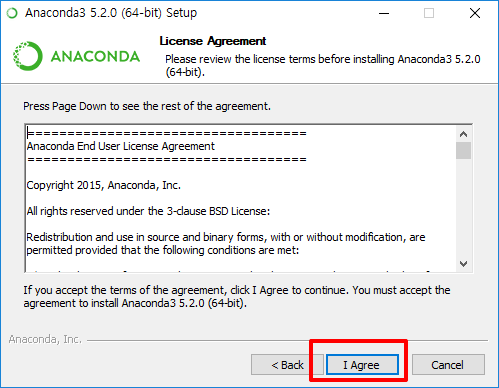Click the license scrollbar down arrow

[x=463, y=264]
